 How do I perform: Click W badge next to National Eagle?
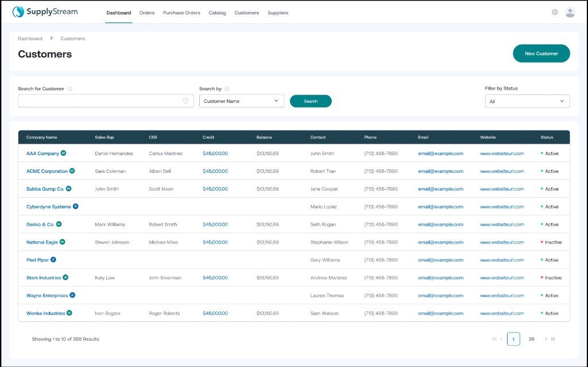tap(62, 242)
